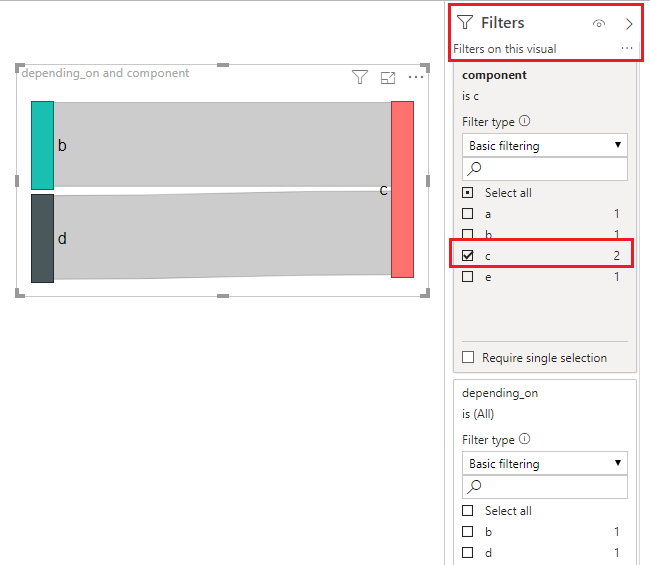Open more options for Filters on this visual

point(627,48)
